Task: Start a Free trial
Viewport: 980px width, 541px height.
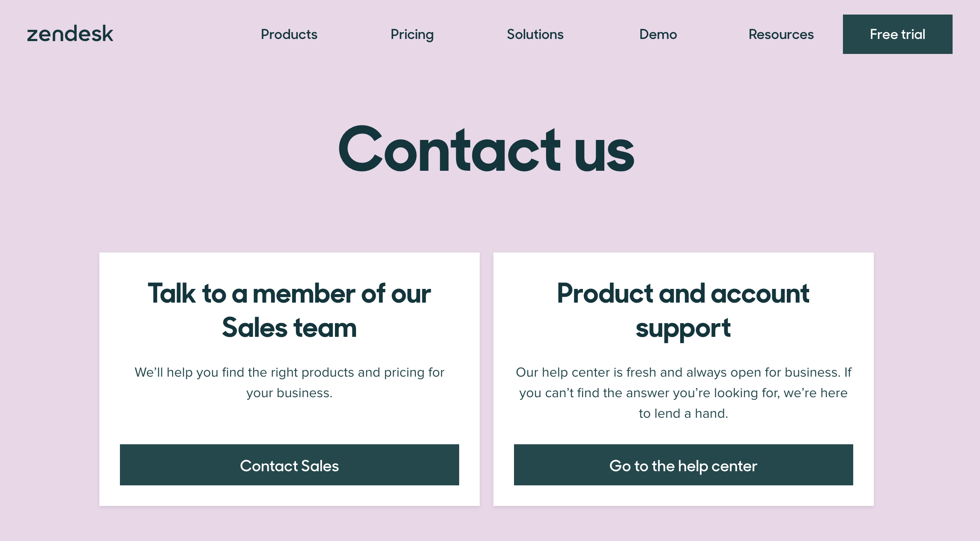Action: pyautogui.click(x=897, y=34)
